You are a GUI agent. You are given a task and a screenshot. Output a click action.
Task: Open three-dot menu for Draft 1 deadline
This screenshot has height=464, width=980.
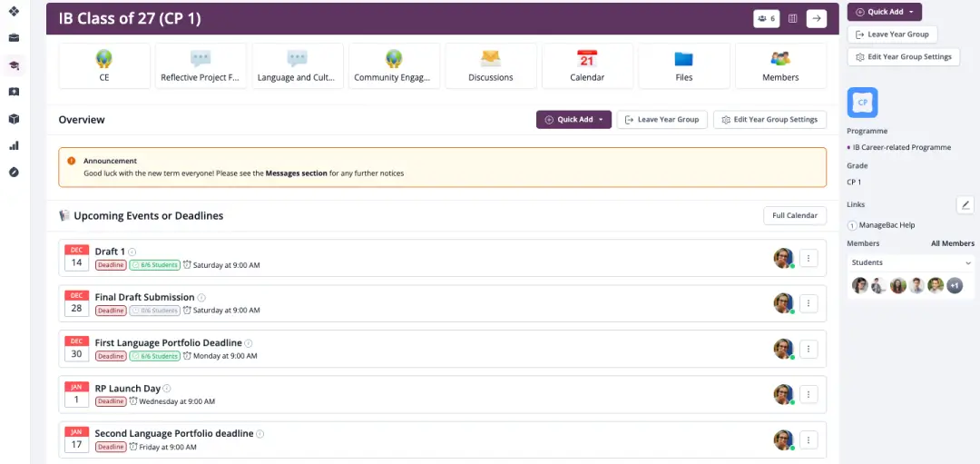(808, 258)
